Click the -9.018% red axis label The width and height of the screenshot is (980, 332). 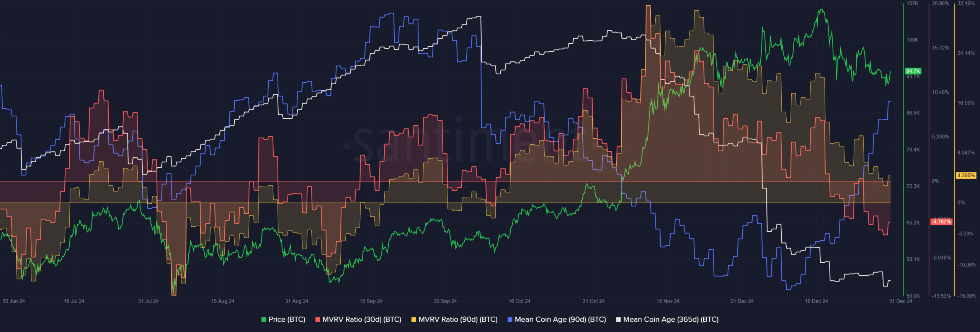coord(941,258)
